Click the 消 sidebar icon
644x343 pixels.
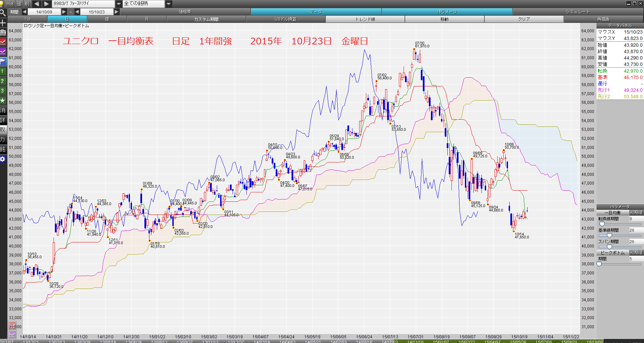click(x=3, y=110)
